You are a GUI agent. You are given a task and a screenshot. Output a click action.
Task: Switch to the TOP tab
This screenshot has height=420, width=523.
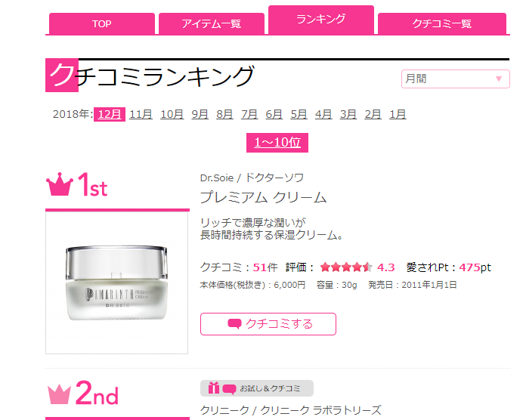(102, 23)
